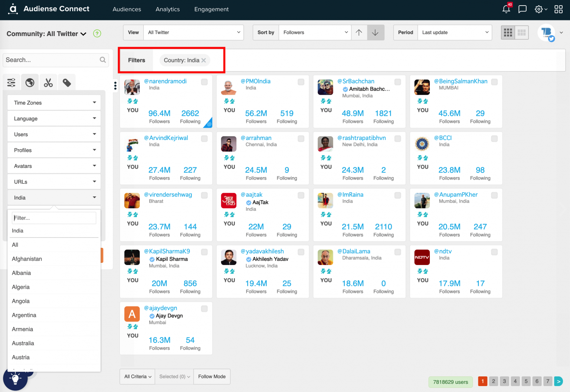Select the sliders filter panel icon
The width and height of the screenshot is (570, 392).
(11, 82)
